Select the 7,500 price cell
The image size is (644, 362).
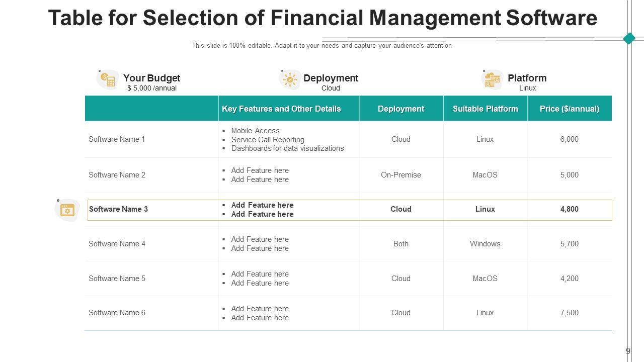point(569,313)
